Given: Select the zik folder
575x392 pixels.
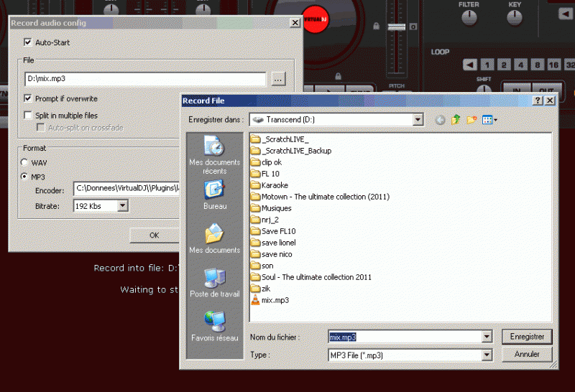Looking at the screenshot, I should 261,289.
